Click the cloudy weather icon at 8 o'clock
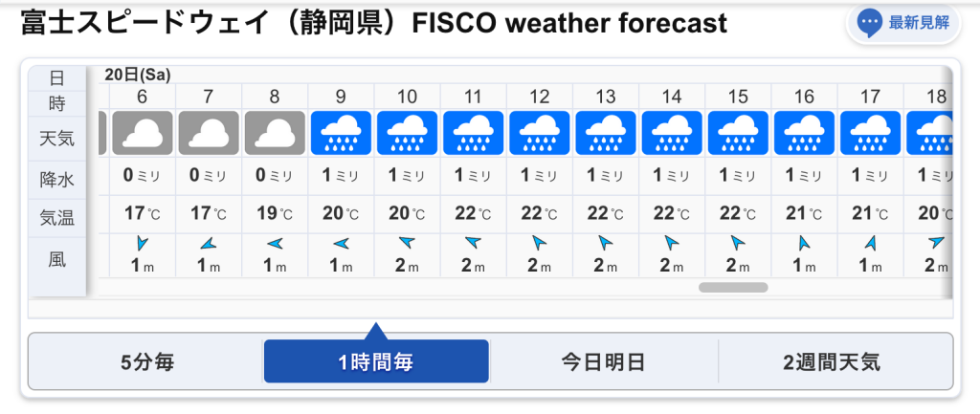This screenshot has height=414, width=980. pyautogui.click(x=275, y=133)
